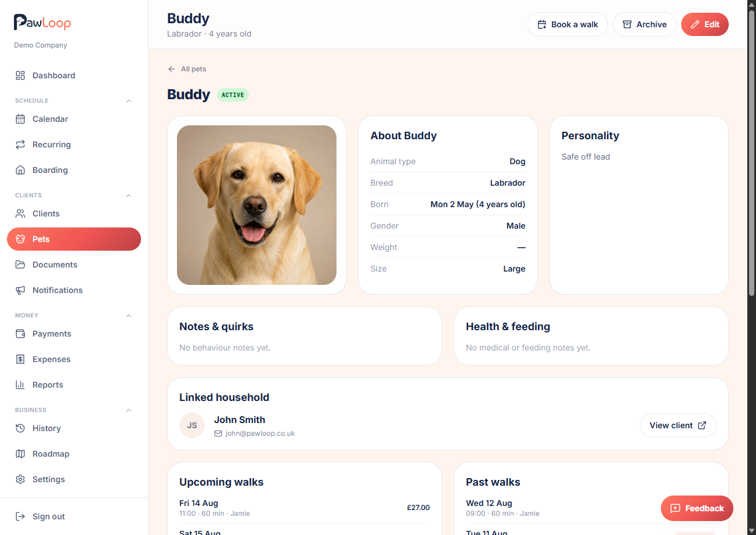Click the Edit button
The width and height of the screenshot is (756, 535).
click(705, 24)
